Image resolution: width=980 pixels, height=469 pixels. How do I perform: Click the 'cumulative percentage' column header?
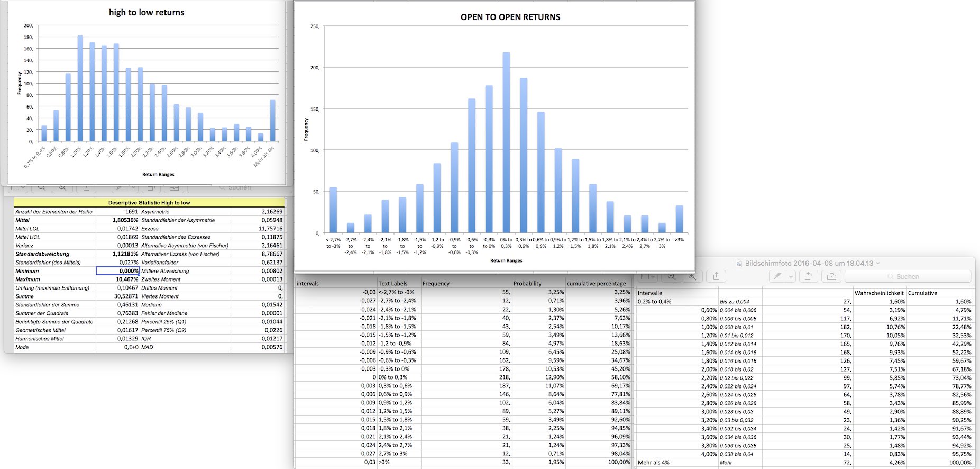click(x=596, y=284)
